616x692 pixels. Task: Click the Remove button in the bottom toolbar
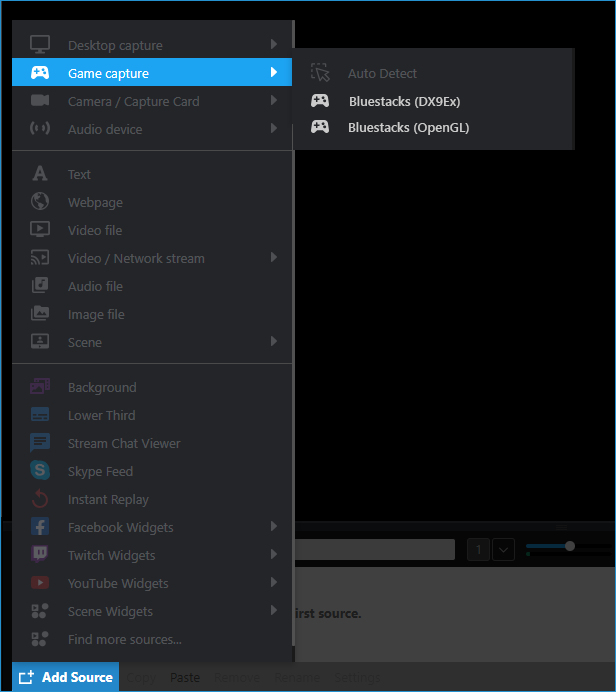point(237,677)
